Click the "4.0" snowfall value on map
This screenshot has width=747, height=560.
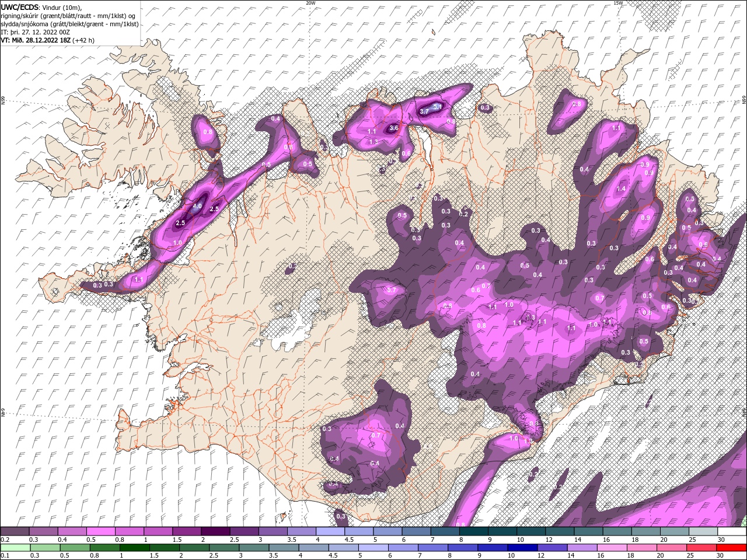[x=197, y=206]
